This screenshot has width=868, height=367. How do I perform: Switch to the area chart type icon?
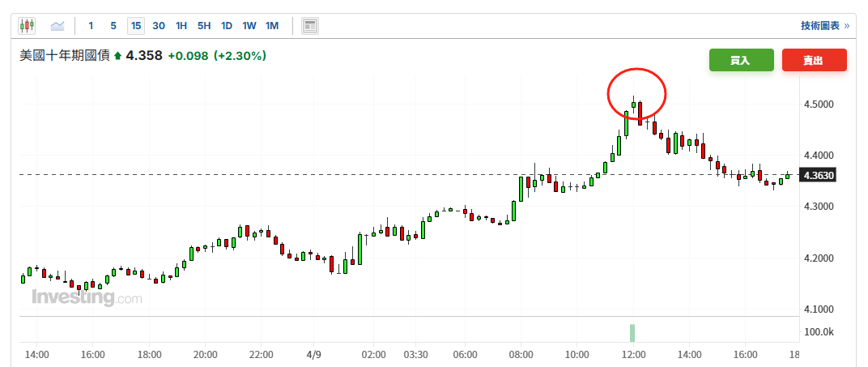click(57, 26)
